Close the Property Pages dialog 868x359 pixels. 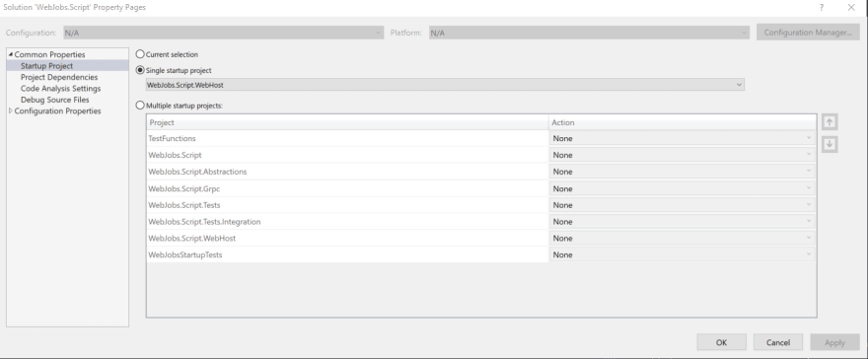pyautogui.click(x=851, y=7)
